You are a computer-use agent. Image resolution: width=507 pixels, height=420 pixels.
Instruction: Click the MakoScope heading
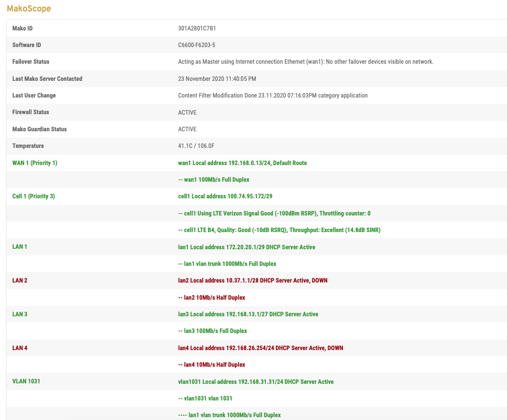coord(29,9)
